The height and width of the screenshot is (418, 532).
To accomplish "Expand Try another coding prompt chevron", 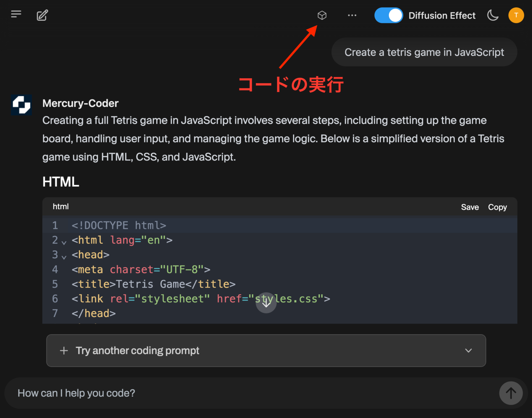I will [468, 350].
